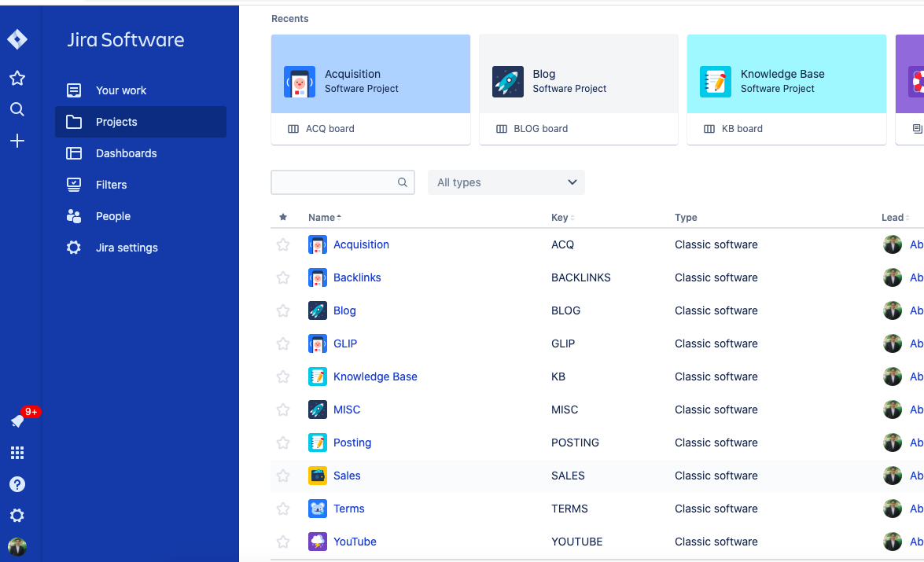The height and width of the screenshot is (562, 924).
Task: Click the search icon inside the project filter
Action: (x=403, y=182)
